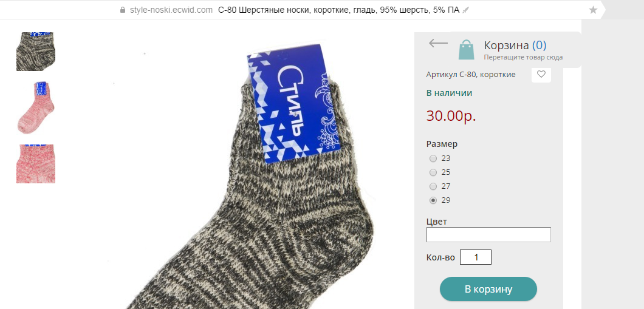
Task: Select size 29 radio button
Action: click(433, 200)
